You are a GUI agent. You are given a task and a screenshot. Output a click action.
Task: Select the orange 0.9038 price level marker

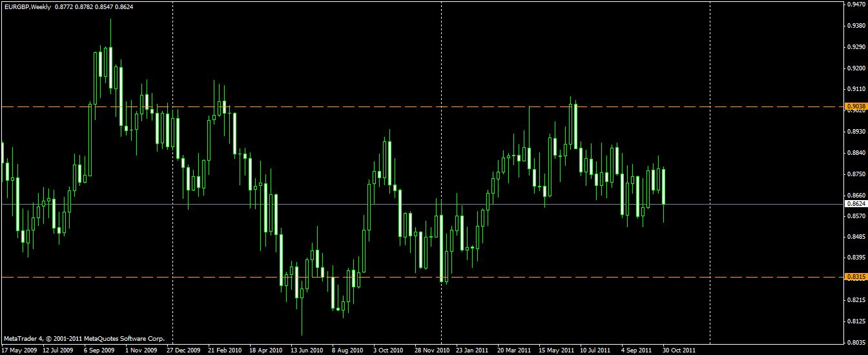(855, 106)
